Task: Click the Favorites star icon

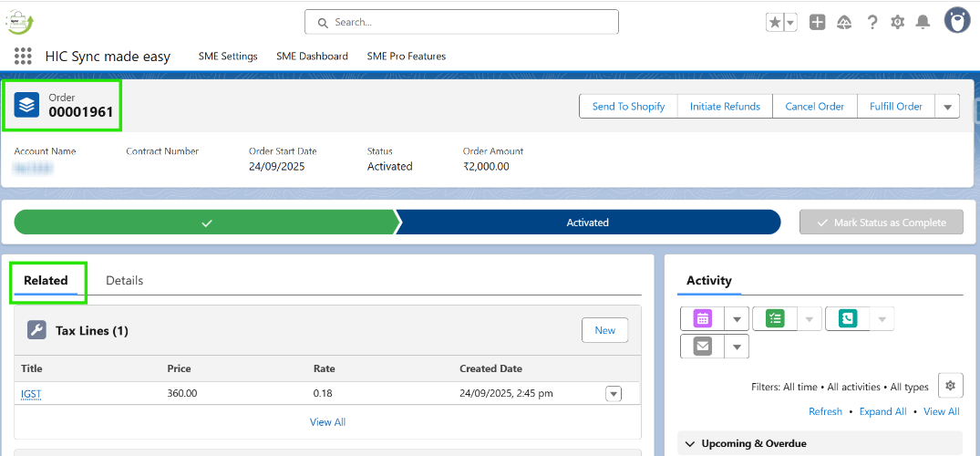Action: click(x=775, y=22)
